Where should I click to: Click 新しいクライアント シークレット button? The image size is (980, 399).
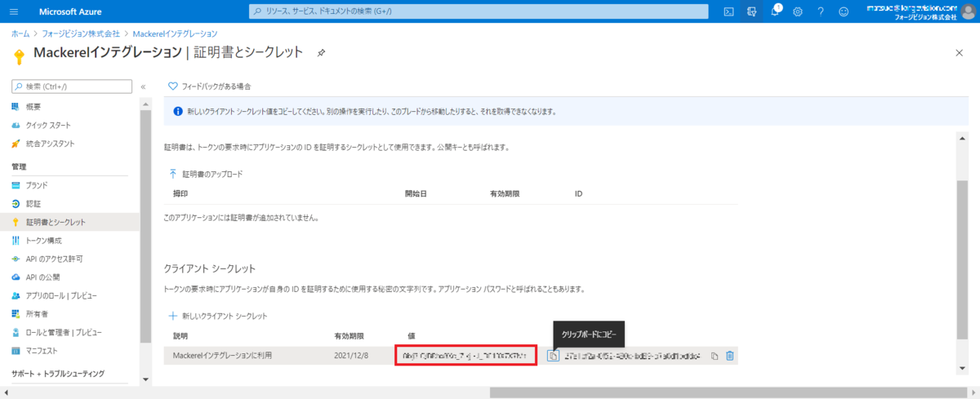[x=217, y=316]
